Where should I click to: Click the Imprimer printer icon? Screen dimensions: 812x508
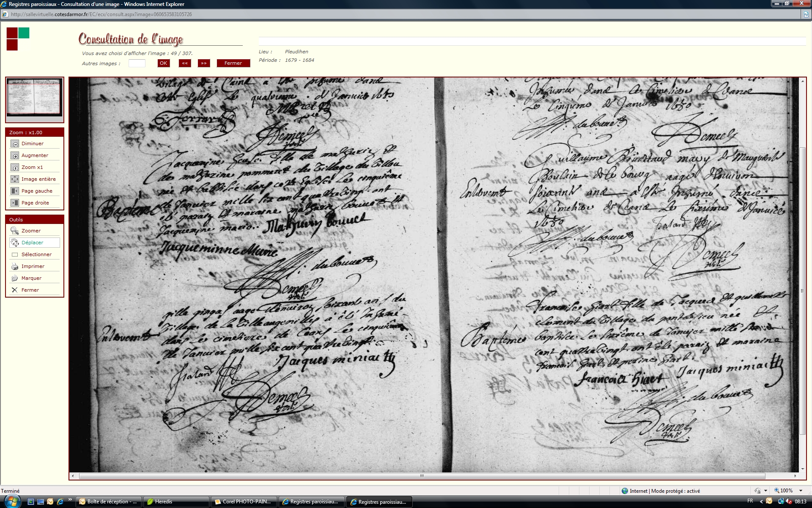15,267
